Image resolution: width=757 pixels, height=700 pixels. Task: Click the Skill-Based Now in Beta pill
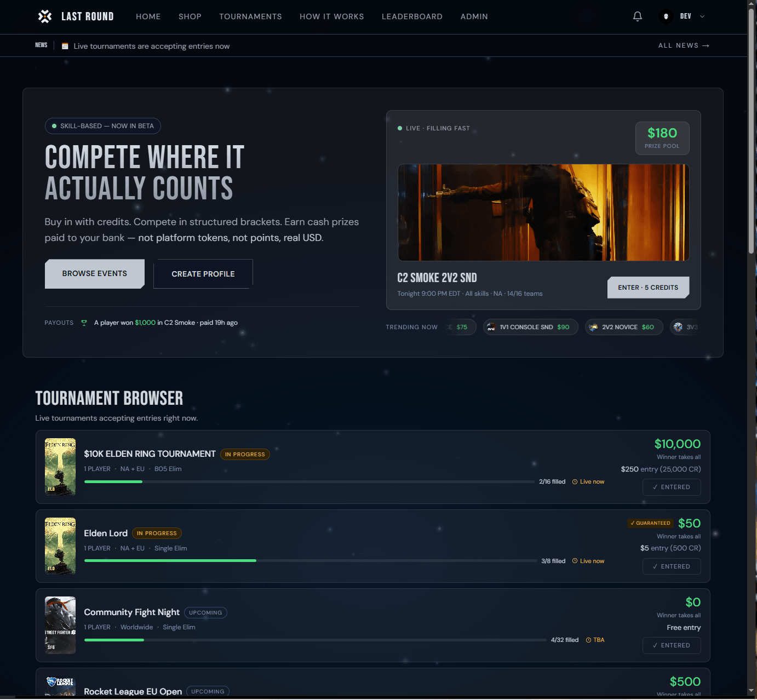103,126
